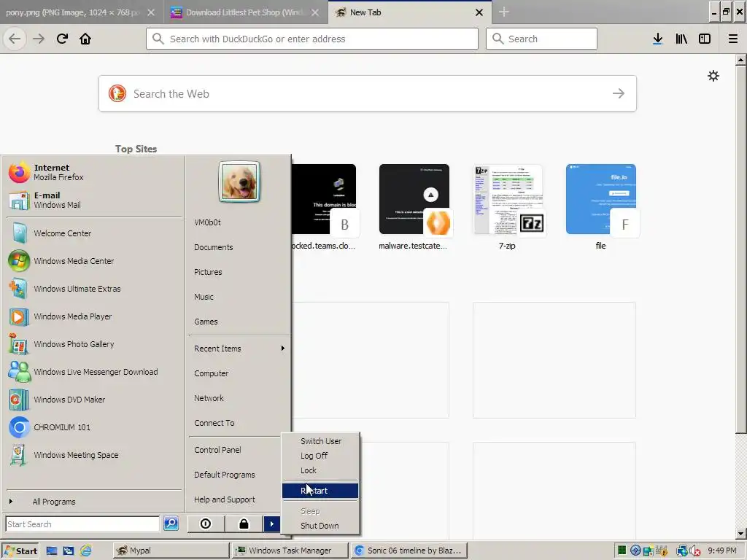Select Lock in the power menu
747x560 pixels.
click(x=320, y=470)
